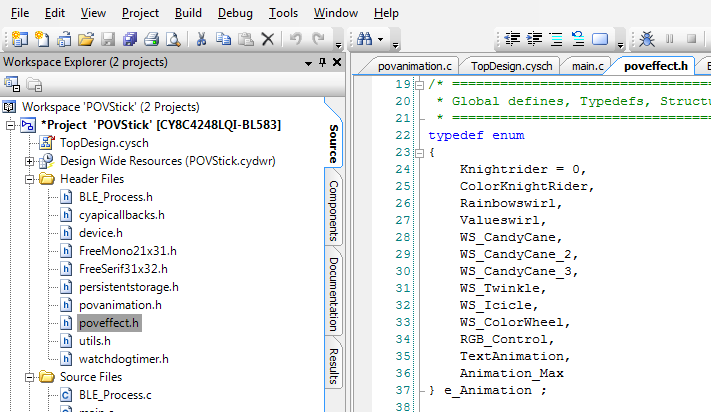Viewport: 711px width, 412px height.
Task: Open the Workspace Explorer window position dropdown
Action: click(308, 63)
